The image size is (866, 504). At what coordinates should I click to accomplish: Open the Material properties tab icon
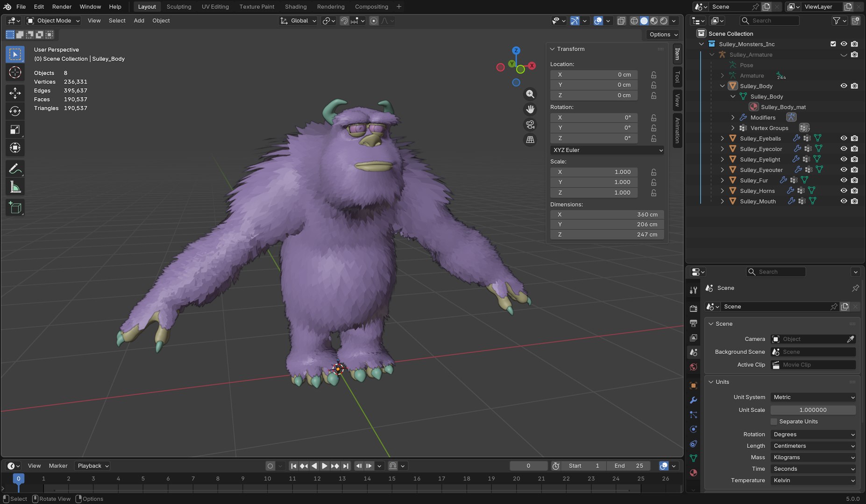[x=694, y=472]
